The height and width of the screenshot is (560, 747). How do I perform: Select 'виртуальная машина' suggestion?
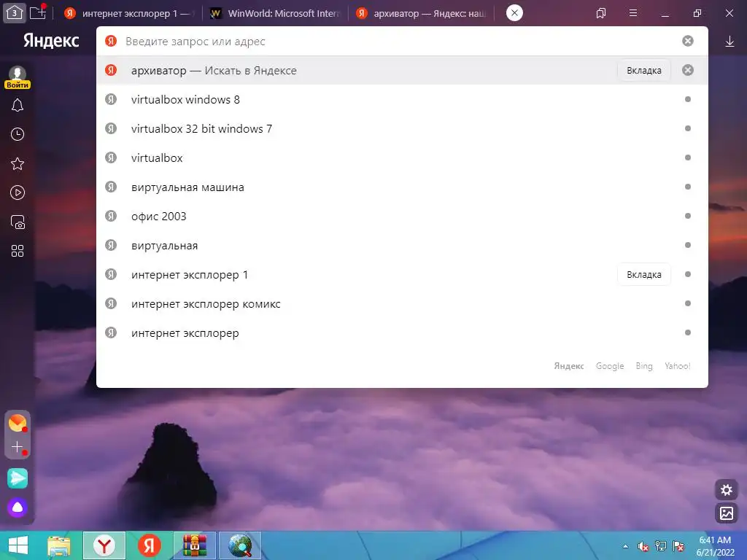click(x=402, y=187)
